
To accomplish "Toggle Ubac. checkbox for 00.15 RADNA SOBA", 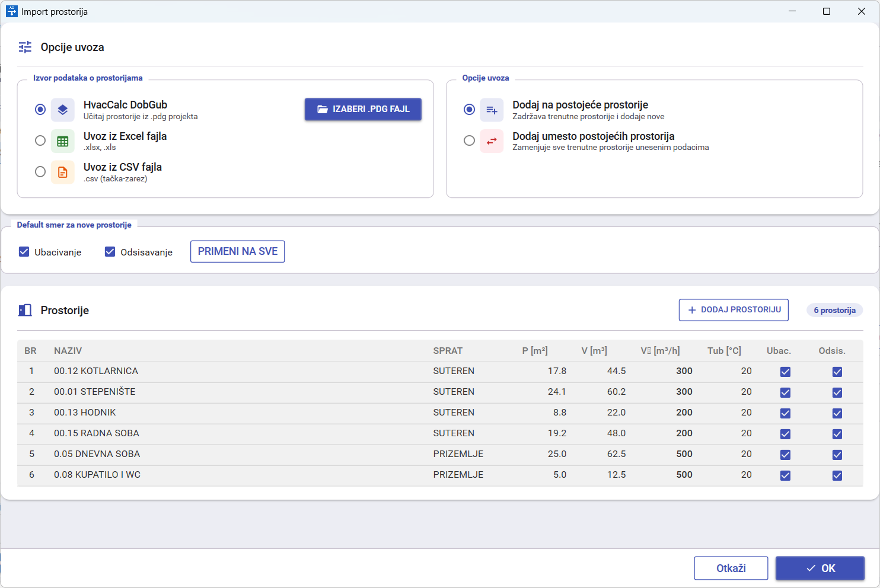I will [785, 434].
